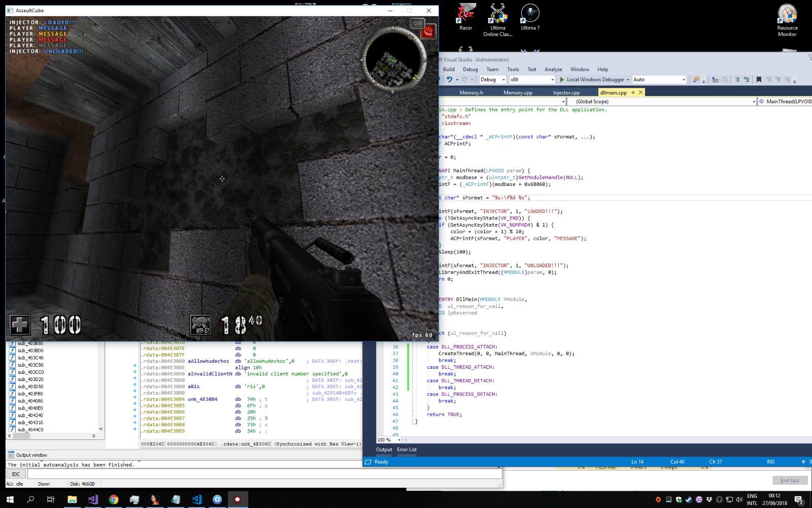Click the End task button
The image size is (812, 508).
coord(790,480)
